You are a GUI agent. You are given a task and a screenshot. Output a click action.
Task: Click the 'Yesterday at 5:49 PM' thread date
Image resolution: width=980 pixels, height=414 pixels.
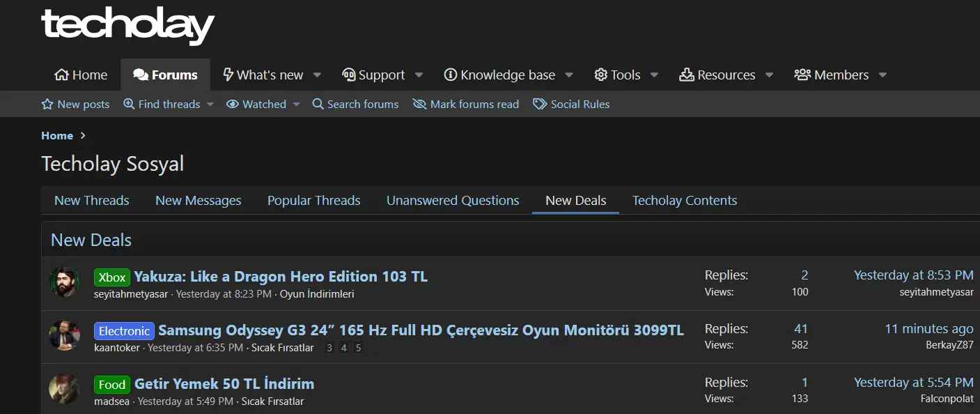coord(185,401)
